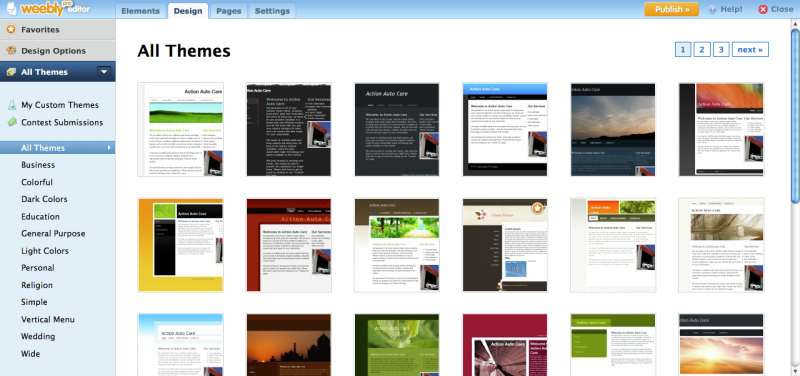Click the All Themes header icon
This screenshot has height=376, width=800.
point(10,72)
